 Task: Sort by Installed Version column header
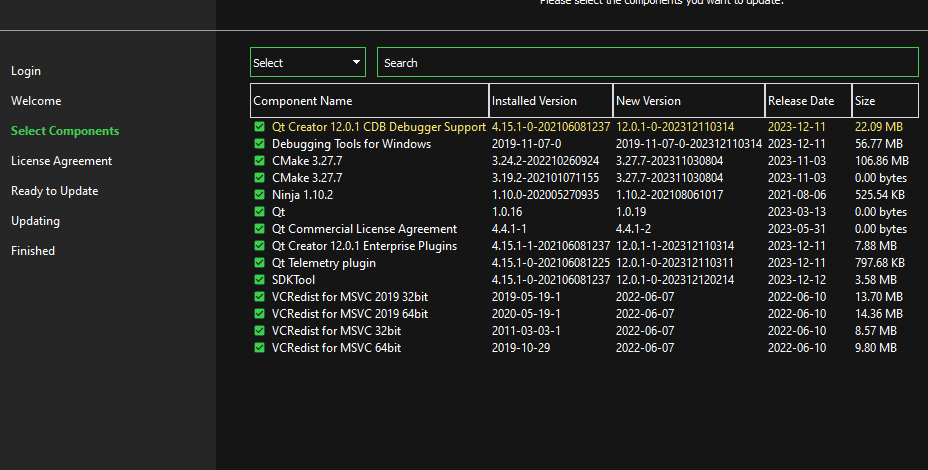point(551,101)
